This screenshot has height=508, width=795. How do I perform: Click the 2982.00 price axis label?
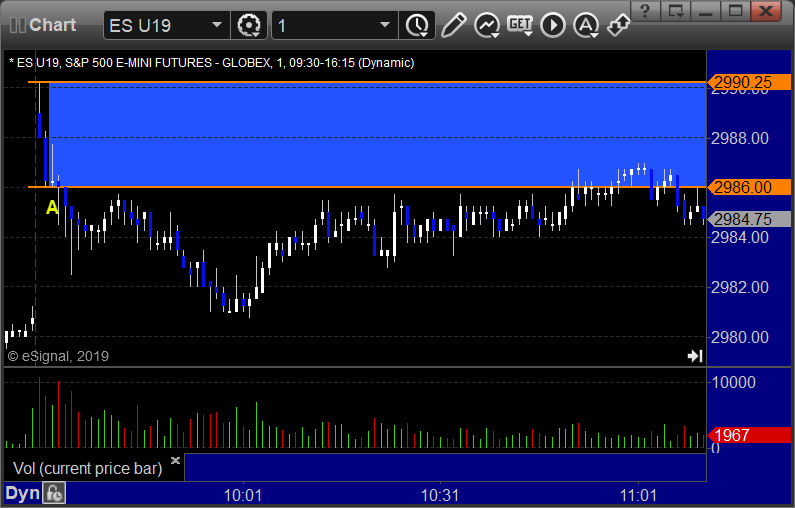tap(740, 287)
